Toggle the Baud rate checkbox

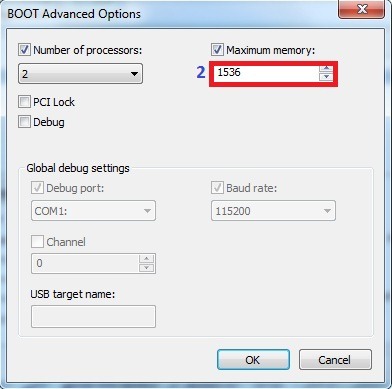click(217, 188)
